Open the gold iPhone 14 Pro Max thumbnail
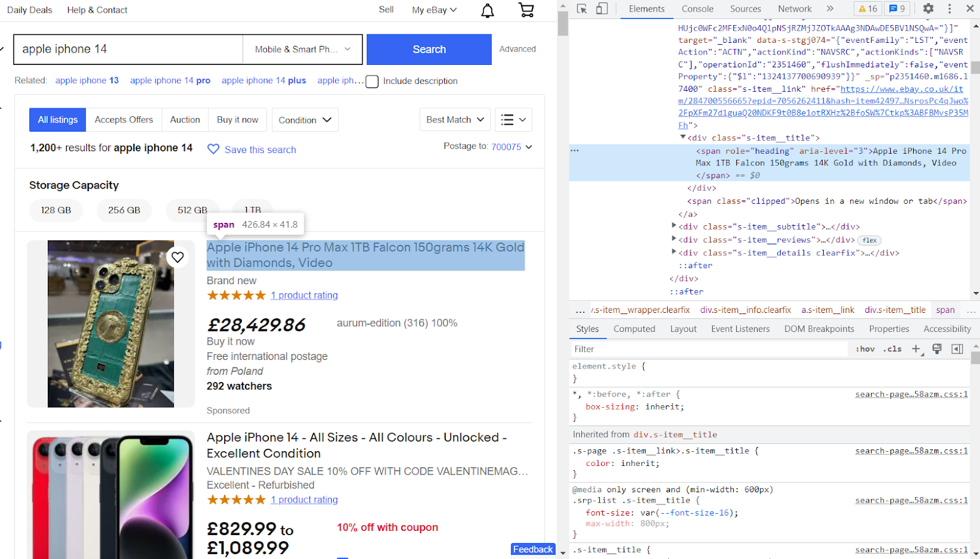The height and width of the screenshot is (559, 980). (x=111, y=324)
